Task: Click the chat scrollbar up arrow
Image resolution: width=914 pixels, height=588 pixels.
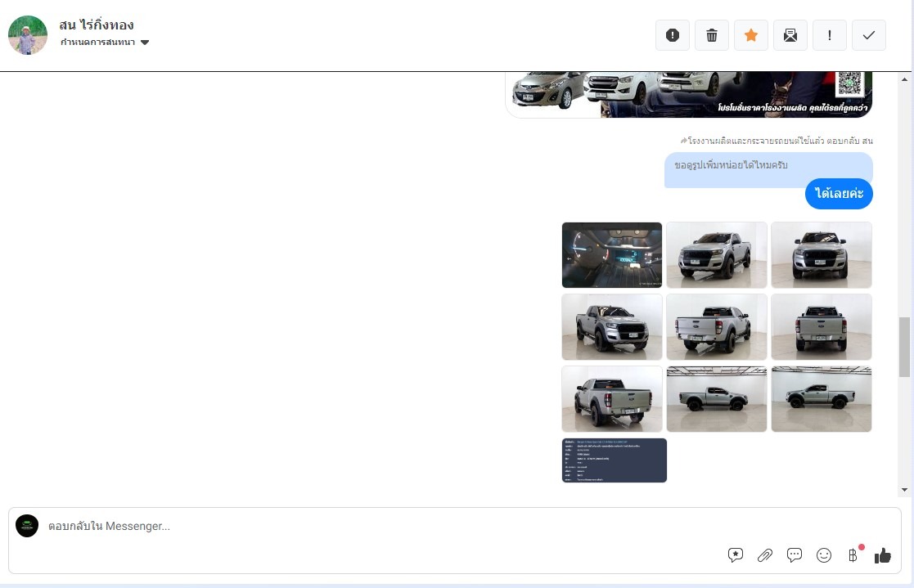Action: [905, 79]
